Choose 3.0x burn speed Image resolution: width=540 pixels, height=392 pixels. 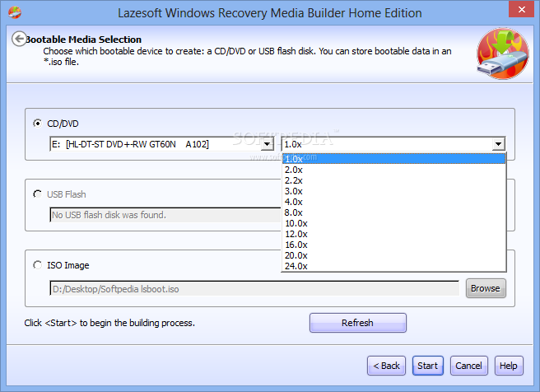click(394, 191)
